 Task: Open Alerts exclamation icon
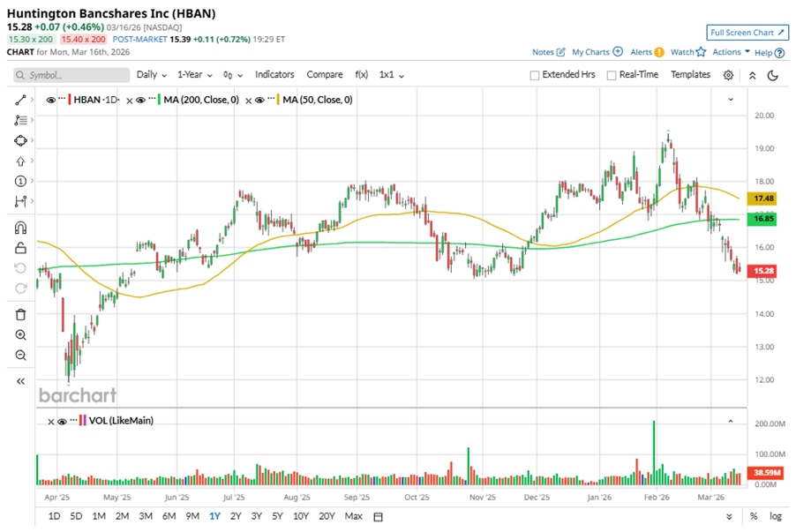(659, 52)
